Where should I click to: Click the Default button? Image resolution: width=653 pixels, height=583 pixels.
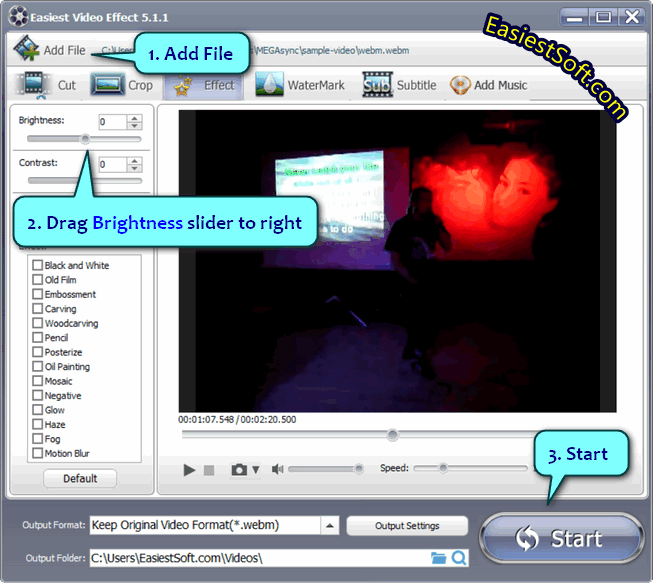pos(80,478)
